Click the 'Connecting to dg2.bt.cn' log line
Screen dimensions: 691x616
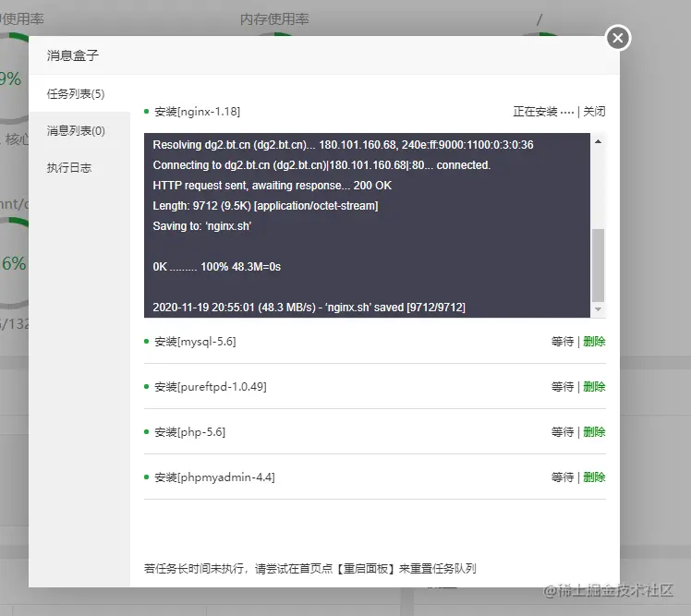pyautogui.click(x=321, y=165)
